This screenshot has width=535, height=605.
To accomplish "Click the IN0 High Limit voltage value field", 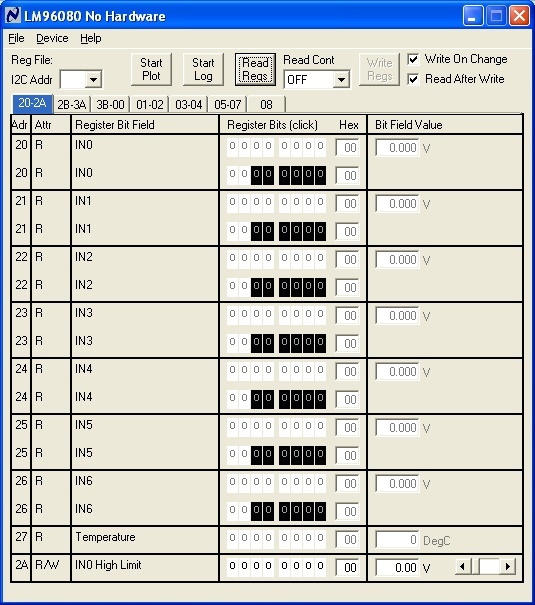I will (397, 568).
